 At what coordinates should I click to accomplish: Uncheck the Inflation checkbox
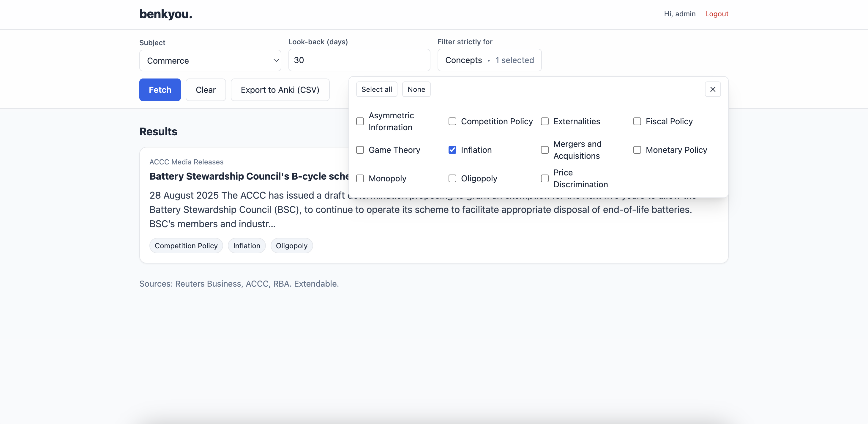click(x=452, y=150)
